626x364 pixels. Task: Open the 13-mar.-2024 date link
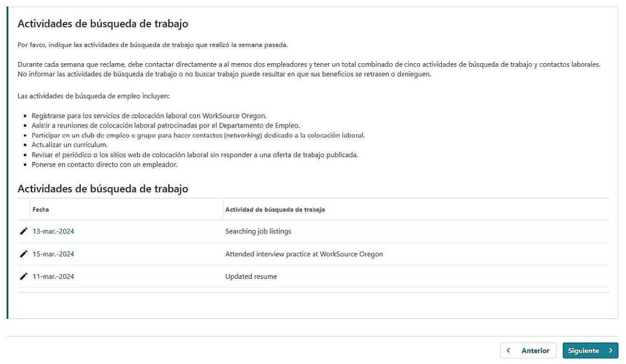click(53, 231)
